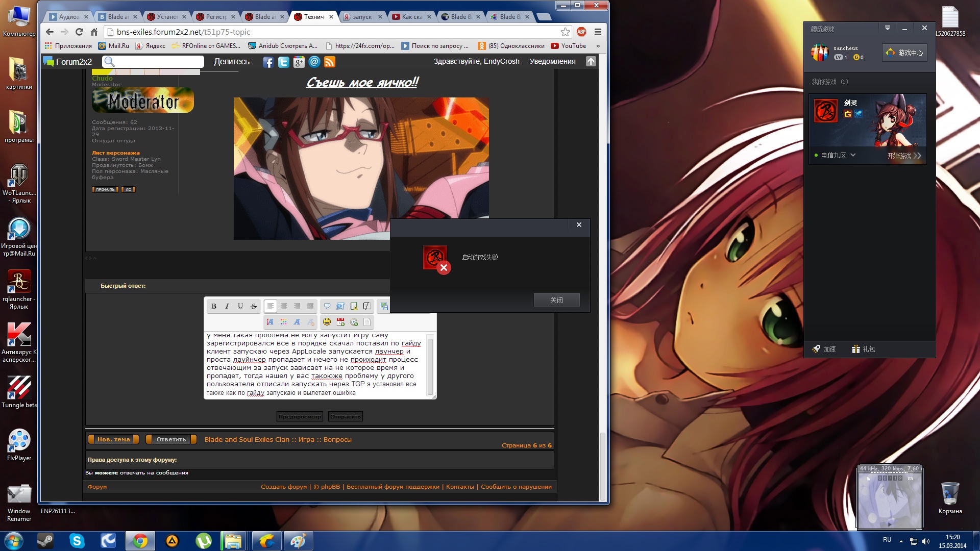Switch to the Аудиоз browser tab
980x551 pixels.
[68, 17]
